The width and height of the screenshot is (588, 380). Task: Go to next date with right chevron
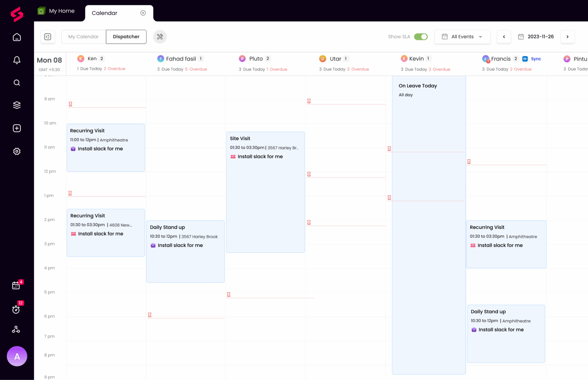(x=567, y=37)
